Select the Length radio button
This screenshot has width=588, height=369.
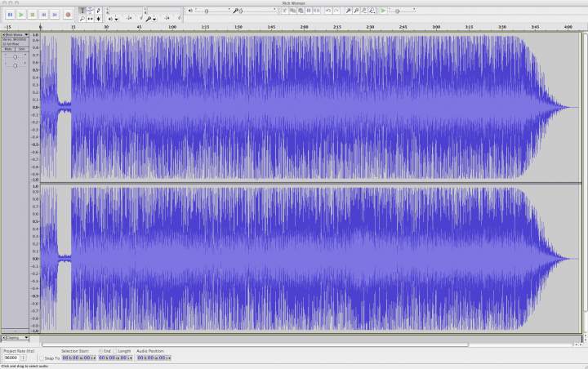click(x=115, y=351)
